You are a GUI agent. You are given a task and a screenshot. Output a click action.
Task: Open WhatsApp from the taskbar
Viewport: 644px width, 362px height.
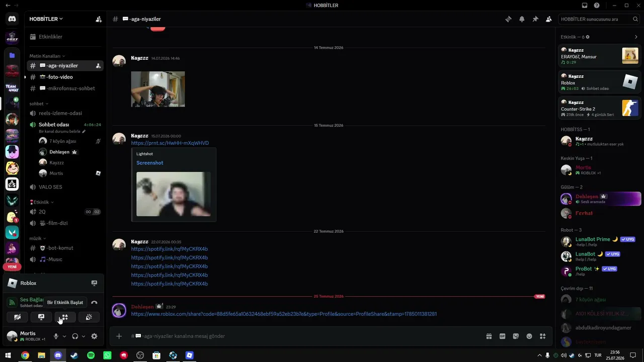[107, 355]
